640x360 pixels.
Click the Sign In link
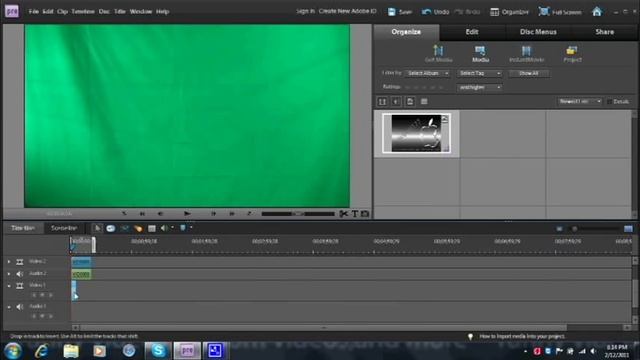[x=305, y=11]
